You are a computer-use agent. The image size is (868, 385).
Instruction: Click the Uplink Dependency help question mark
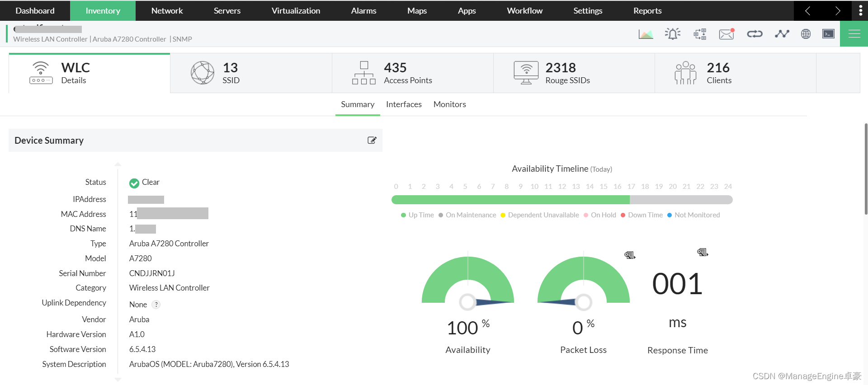[x=156, y=305]
